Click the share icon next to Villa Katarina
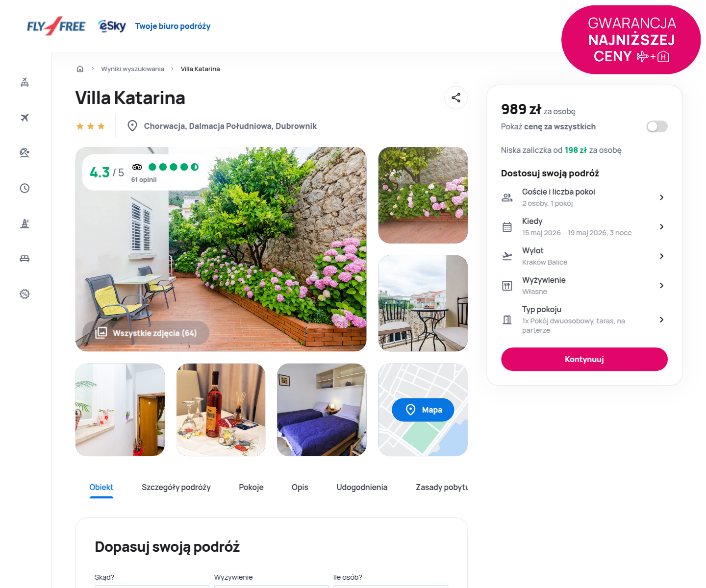 pyautogui.click(x=456, y=98)
